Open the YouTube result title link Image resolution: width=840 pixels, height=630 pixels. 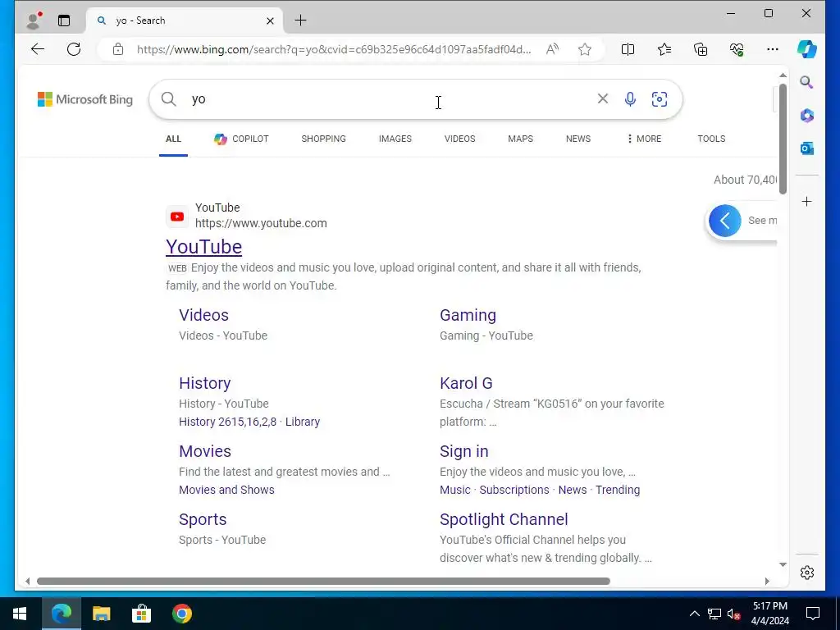click(203, 247)
